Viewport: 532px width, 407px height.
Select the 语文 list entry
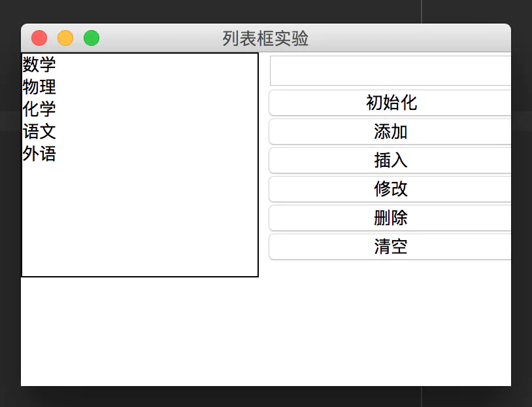point(39,132)
